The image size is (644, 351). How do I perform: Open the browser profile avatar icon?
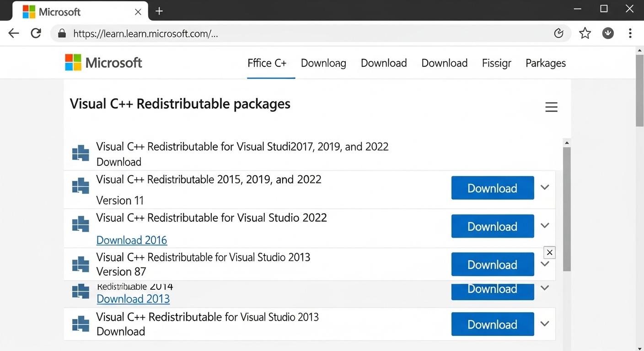coord(608,33)
